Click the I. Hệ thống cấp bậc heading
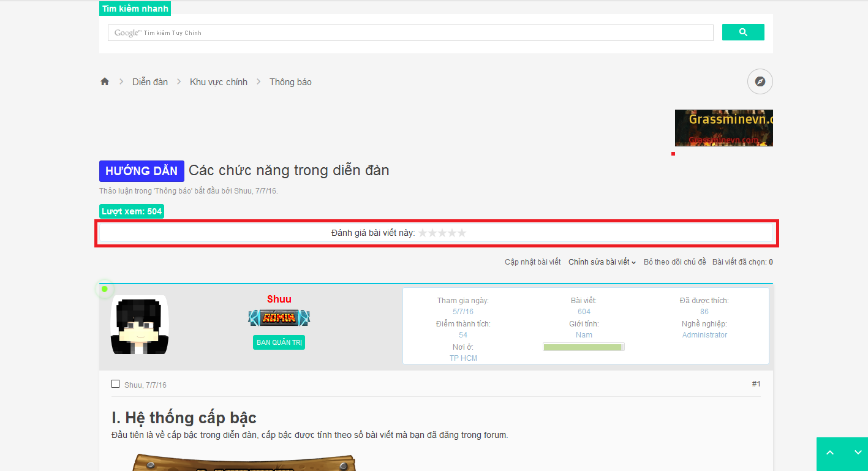 (x=184, y=418)
